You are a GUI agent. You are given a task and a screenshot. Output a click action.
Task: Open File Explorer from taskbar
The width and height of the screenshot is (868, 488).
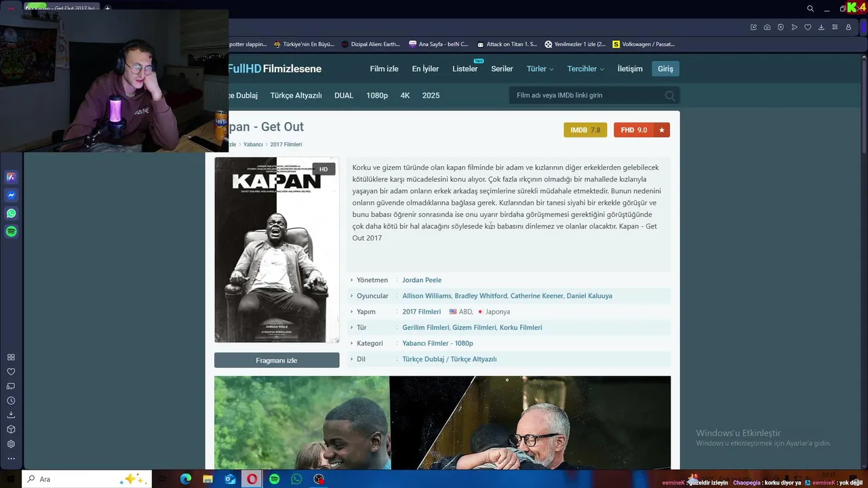208,479
